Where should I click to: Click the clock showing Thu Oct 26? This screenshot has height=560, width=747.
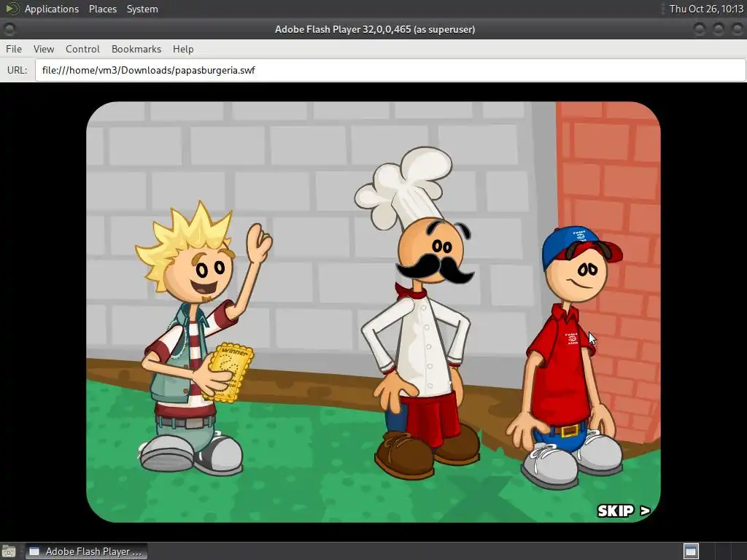706,9
